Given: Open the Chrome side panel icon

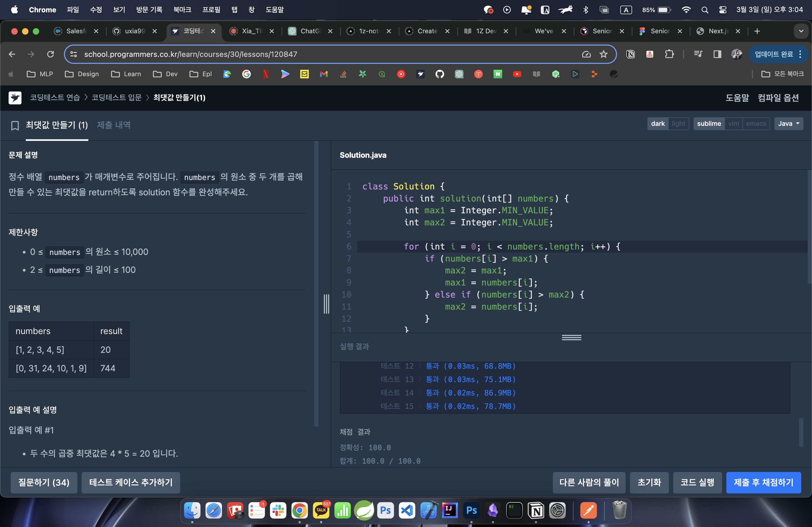Looking at the screenshot, I should 717,54.
